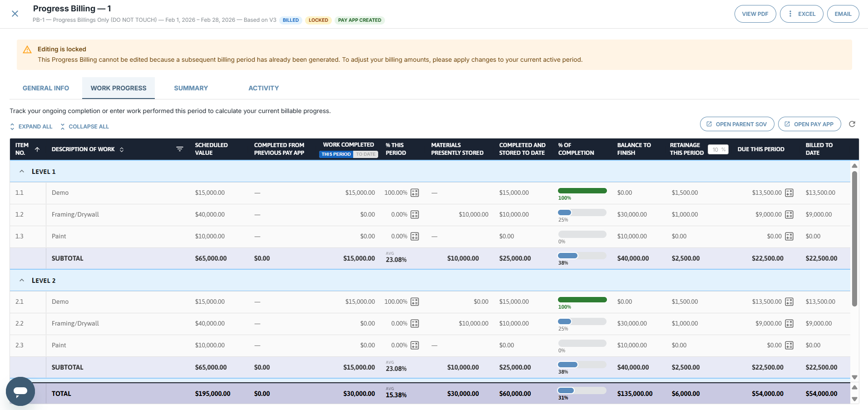
Task: Click the 25% completion bar for row 1.2
Action: [x=582, y=212]
